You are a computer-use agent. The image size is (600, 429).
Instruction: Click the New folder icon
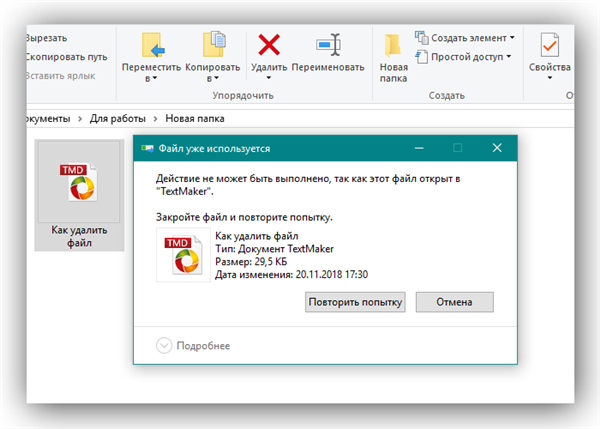point(393,46)
